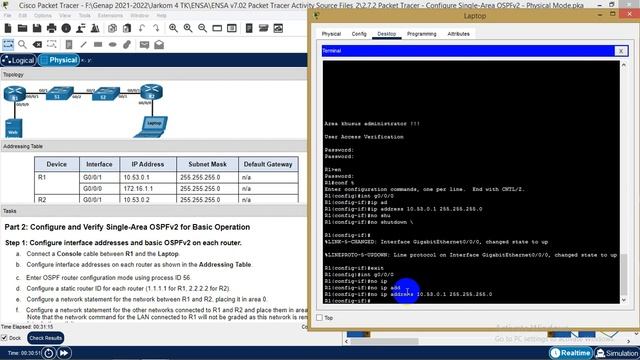
Task: Open the View menu
Action: pos(65,16)
